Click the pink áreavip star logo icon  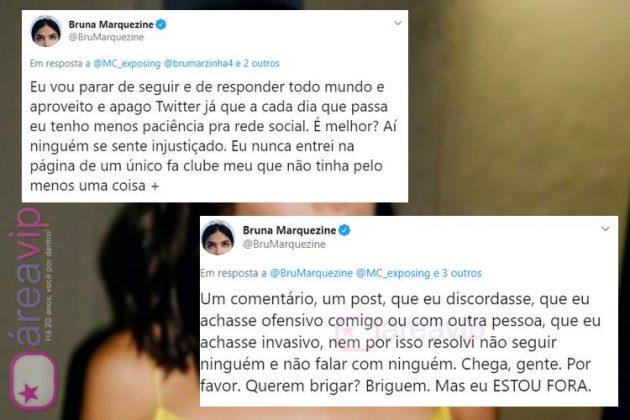[x=33, y=380]
